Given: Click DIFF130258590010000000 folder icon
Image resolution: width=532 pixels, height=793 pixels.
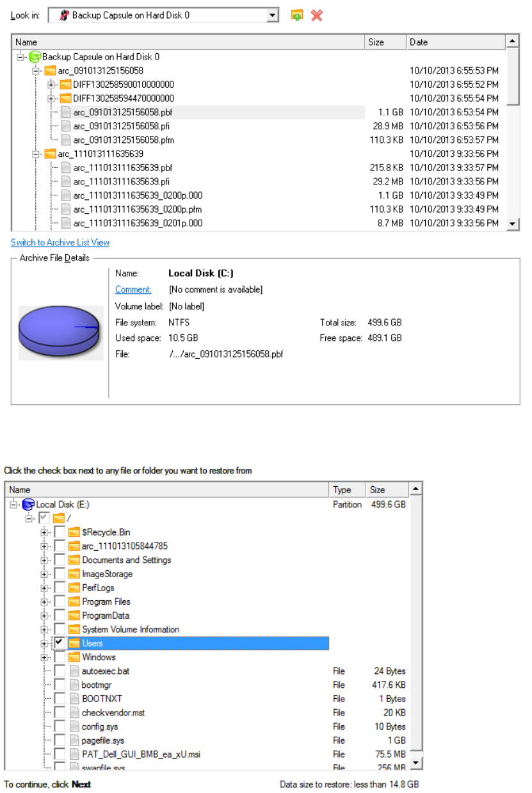Looking at the screenshot, I should [65, 85].
